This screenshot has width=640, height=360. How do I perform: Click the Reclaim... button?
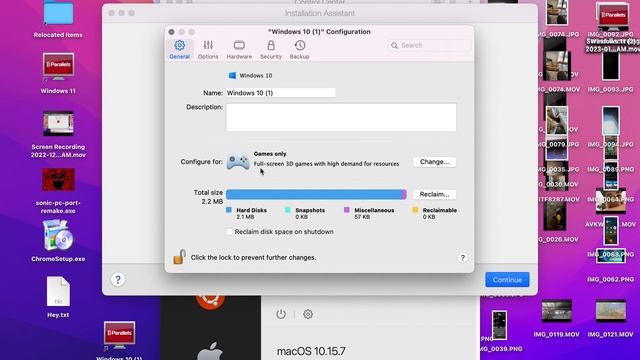click(434, 194)
